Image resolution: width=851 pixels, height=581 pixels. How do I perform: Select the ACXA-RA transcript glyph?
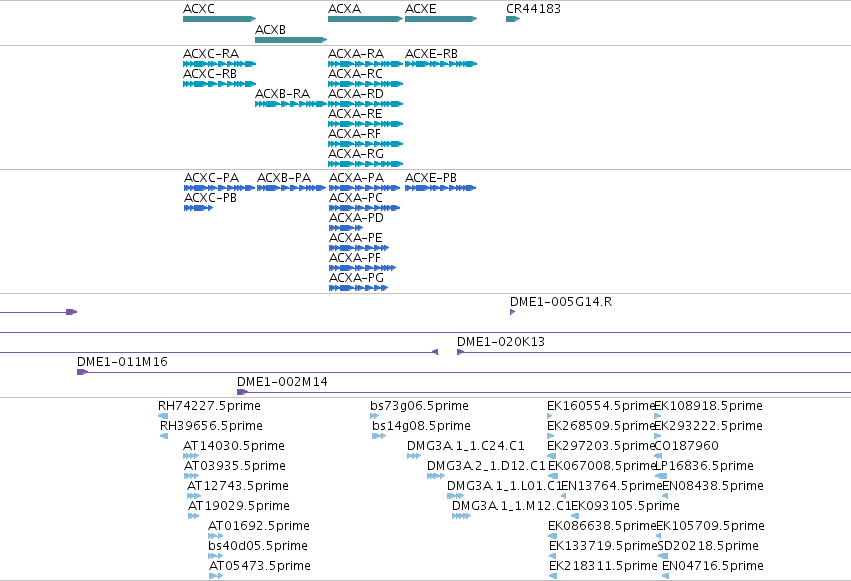365,64
